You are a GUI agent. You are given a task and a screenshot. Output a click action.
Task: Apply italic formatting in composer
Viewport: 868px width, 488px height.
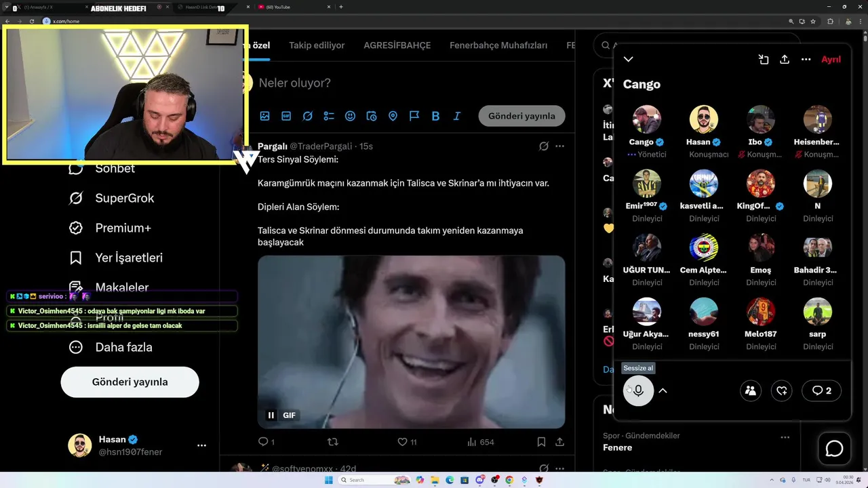tap(456, 116)
